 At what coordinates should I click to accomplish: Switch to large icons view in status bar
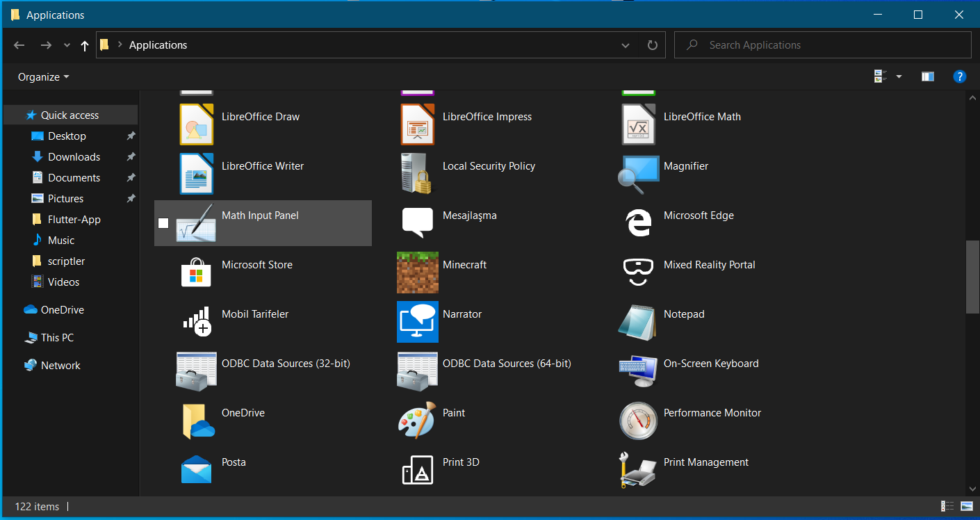point(967,506)
